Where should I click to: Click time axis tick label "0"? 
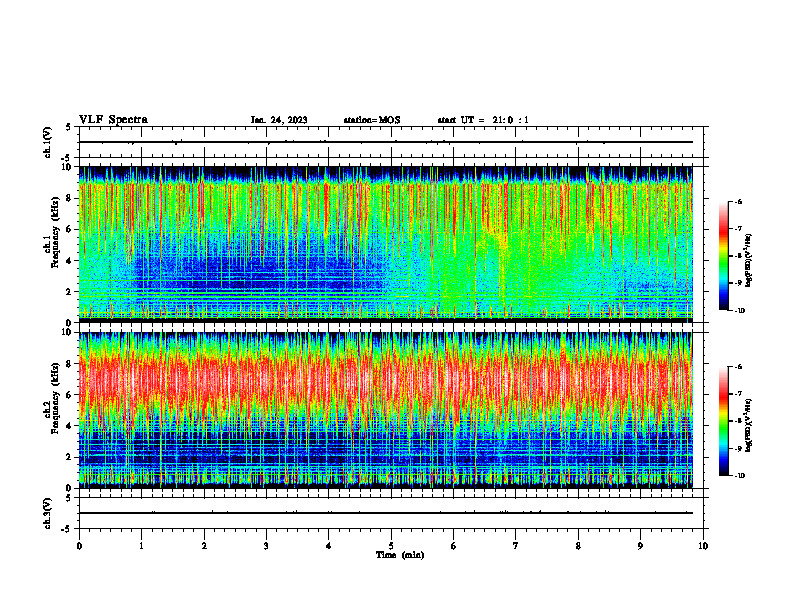[79, 546]
